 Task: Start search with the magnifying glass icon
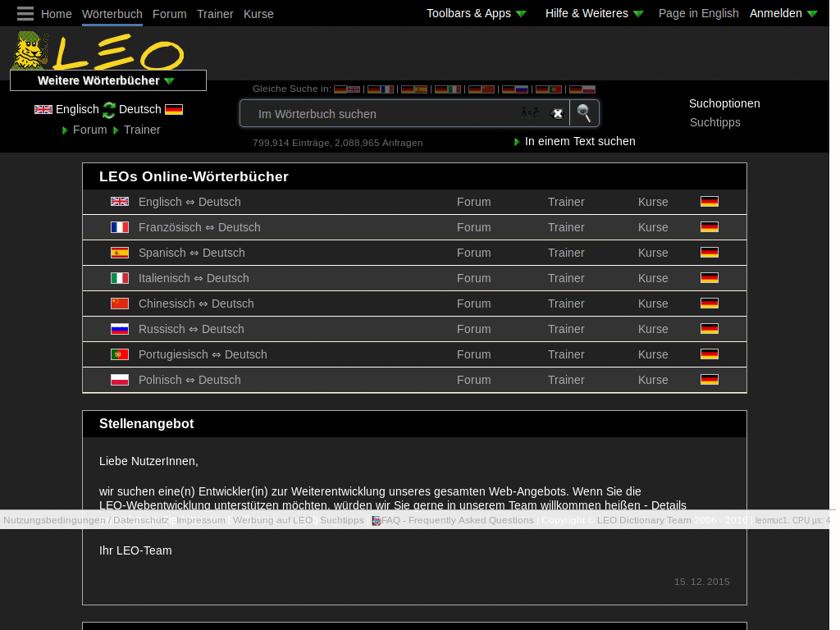(x=584, y=113)
